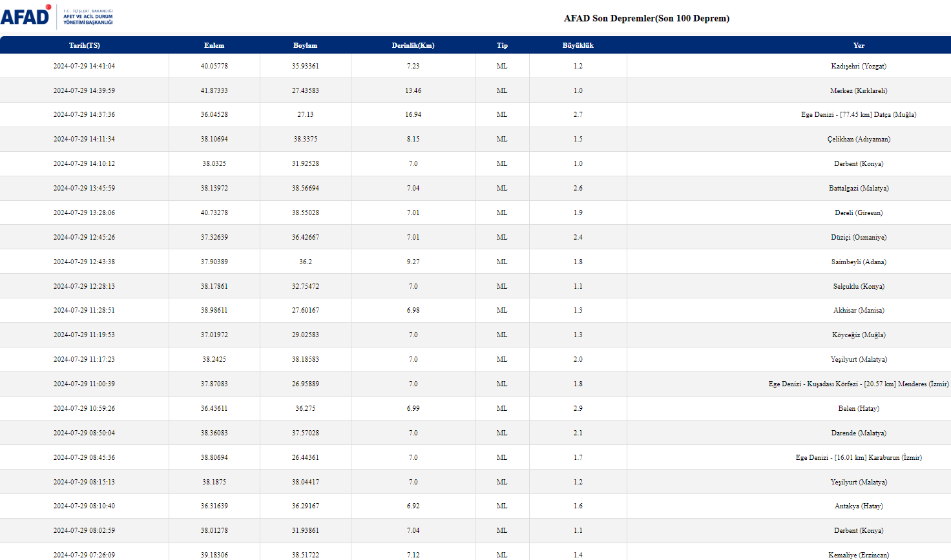Image resolution: width=951 pixels, height=560 pixels.
Task: Select location Dereli (Giresun)
Action: point(859,213)
